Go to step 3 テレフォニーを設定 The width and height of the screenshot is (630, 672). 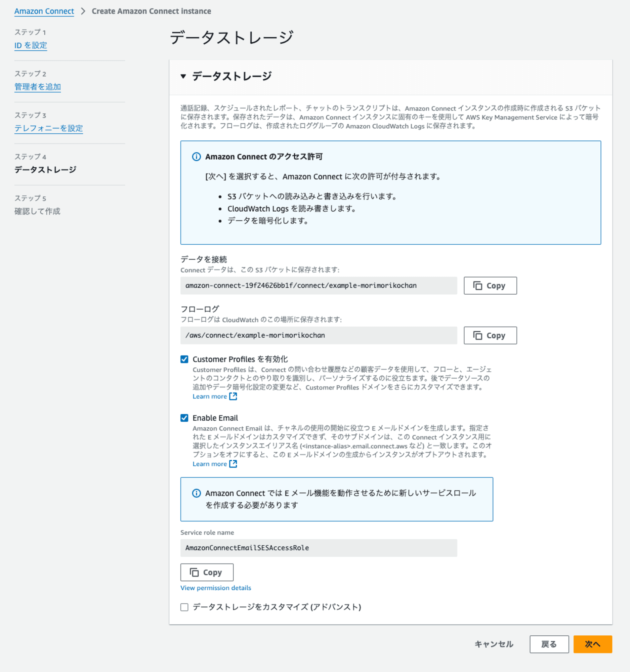point(49,128)
